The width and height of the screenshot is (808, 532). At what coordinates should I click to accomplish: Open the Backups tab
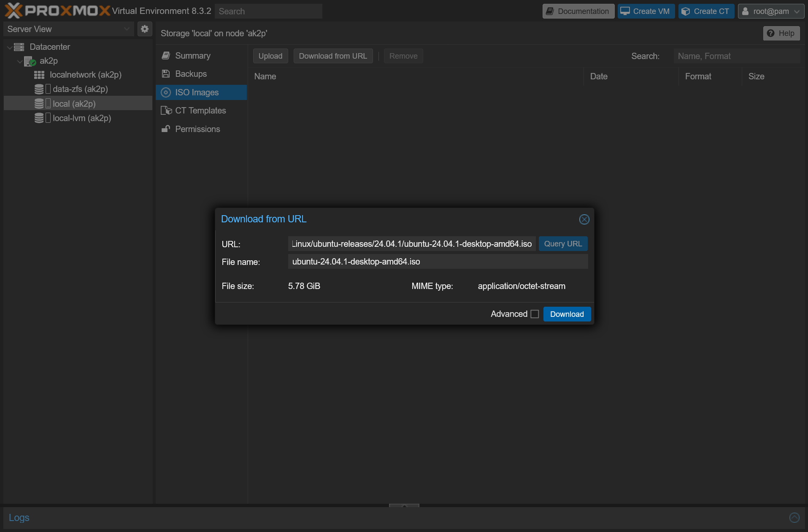[x=201, y=74]
